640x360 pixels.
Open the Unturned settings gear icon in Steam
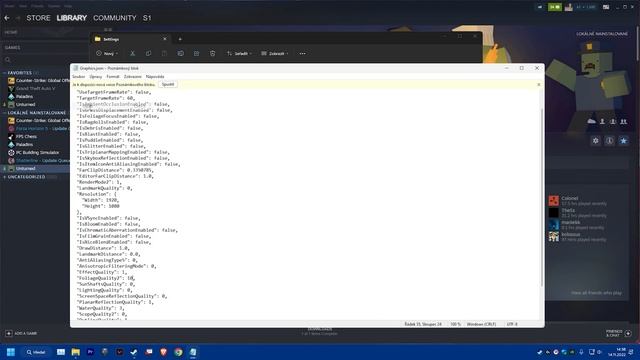pos(596,141)
